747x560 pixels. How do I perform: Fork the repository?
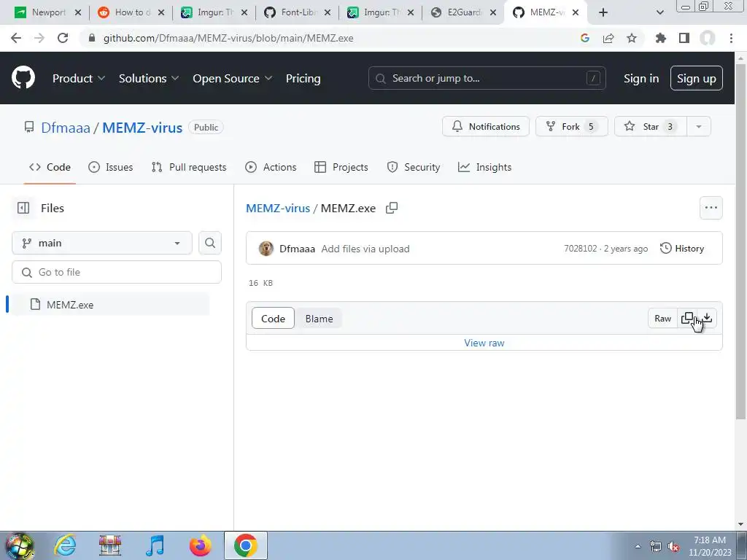572,126
